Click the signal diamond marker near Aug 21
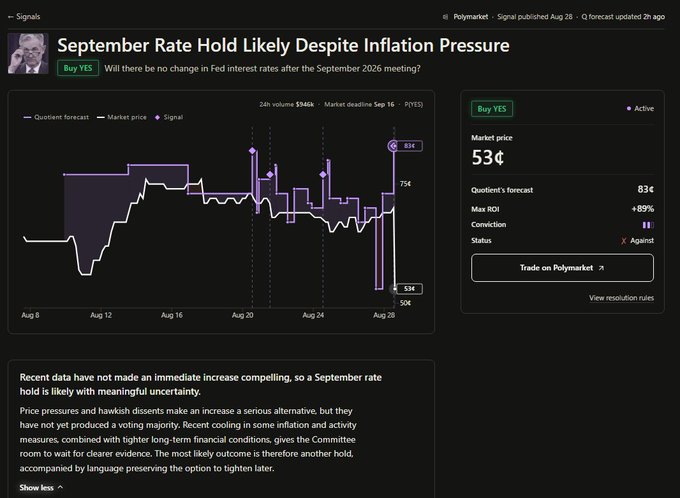The height and width of the screenshot is (498, 680). 270,174
